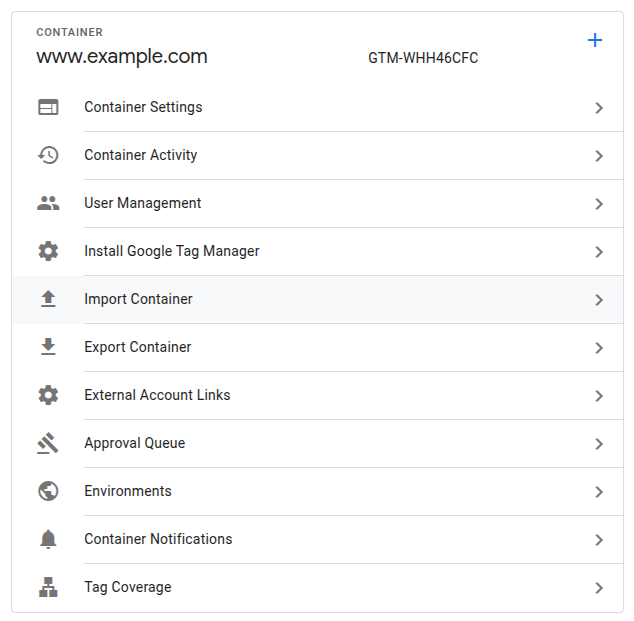
Task: Click the blue plus icon to create container
Action: (x=595, y=40)
